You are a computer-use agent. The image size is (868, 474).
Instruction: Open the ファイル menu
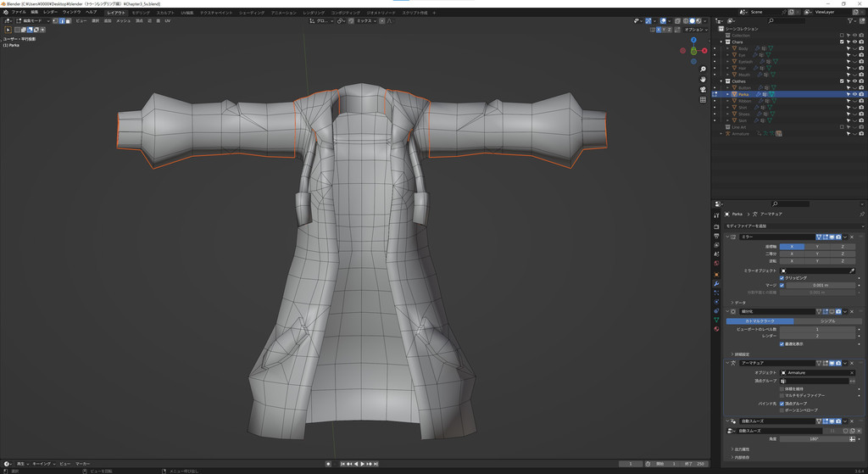point(19,12)
